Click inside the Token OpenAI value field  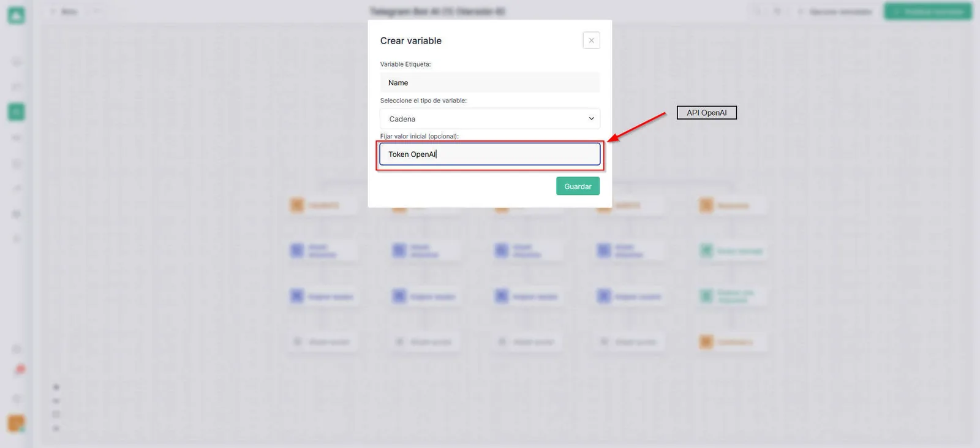490,154
